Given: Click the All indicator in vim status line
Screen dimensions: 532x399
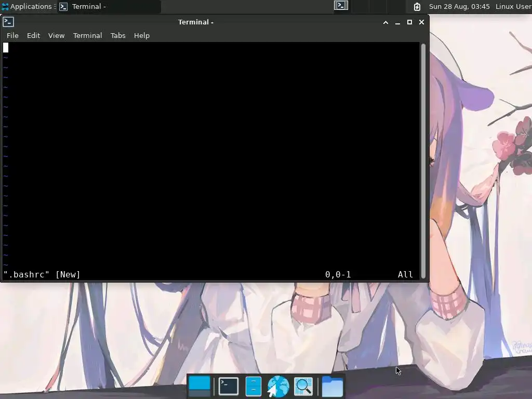Looking at the screenshot, I should [x=405, y=274].
